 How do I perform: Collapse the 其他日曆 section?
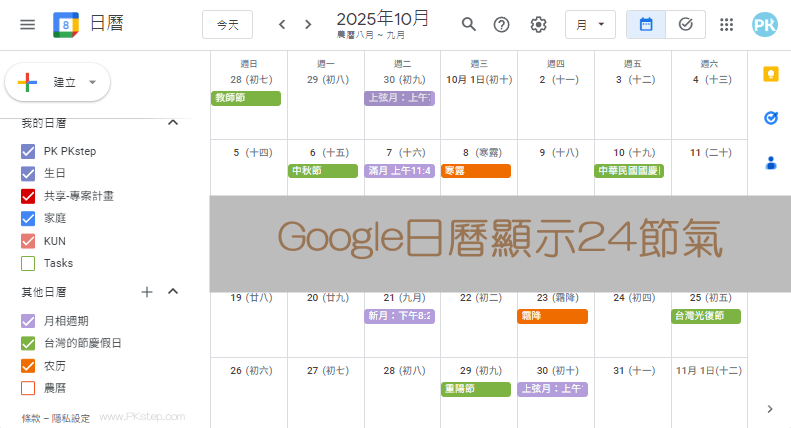pyautogui.click(x=173, y=292)
